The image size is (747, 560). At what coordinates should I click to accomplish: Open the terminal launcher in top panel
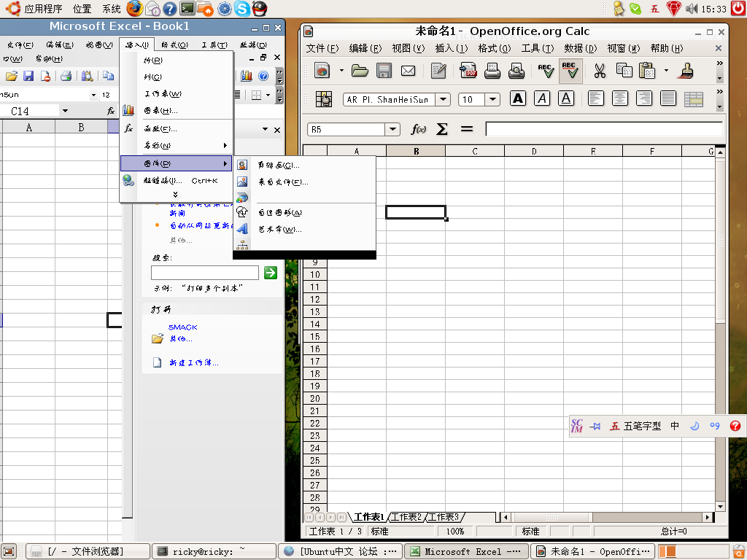point(187,9)
